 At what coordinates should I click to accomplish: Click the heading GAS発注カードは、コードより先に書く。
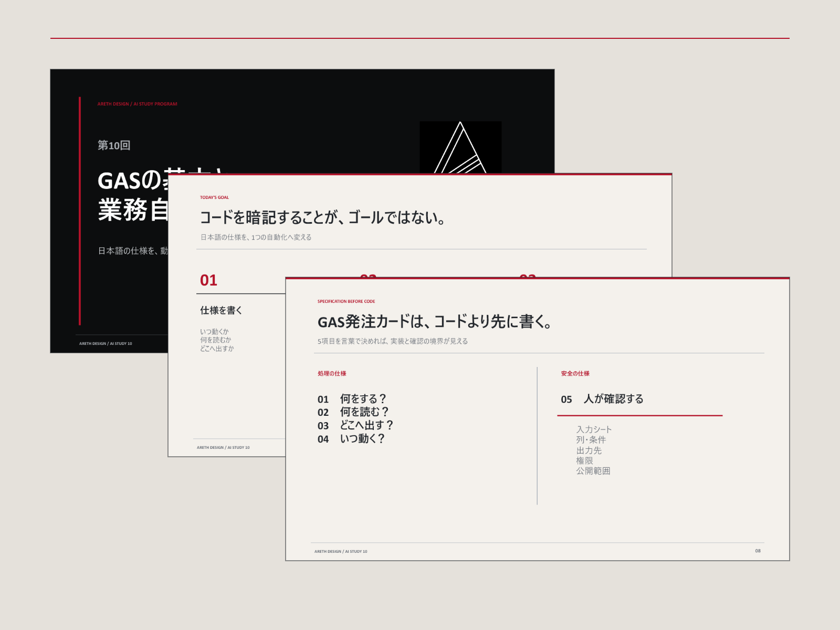(435, 321)
